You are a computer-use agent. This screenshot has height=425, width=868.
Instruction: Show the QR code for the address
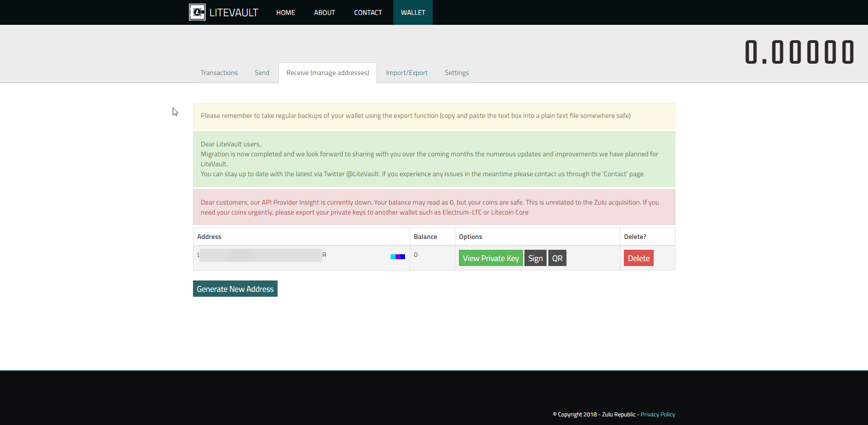(x=557, y=258)
